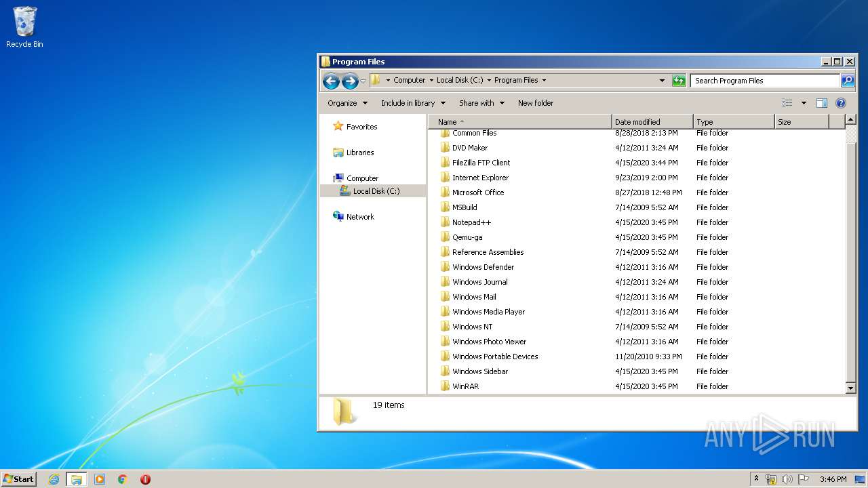The width and height of the screenshot is (868, 488).
Task: Click the Search Program Files field
Action: coord(765,81)
